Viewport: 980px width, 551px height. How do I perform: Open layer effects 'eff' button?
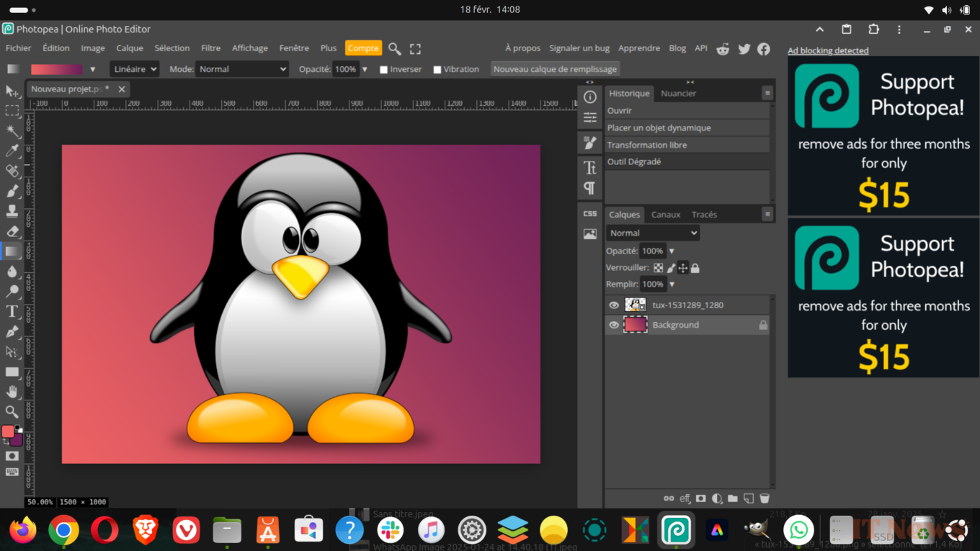(685, 498)
